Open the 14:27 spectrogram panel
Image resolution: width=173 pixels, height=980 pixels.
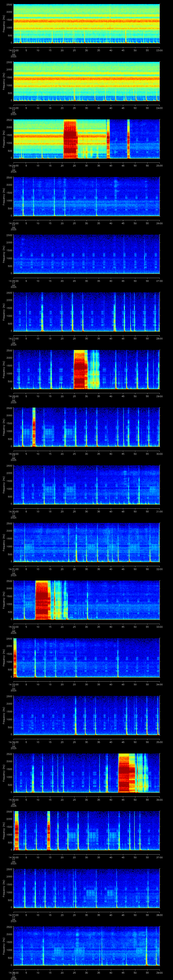point(86,312)
